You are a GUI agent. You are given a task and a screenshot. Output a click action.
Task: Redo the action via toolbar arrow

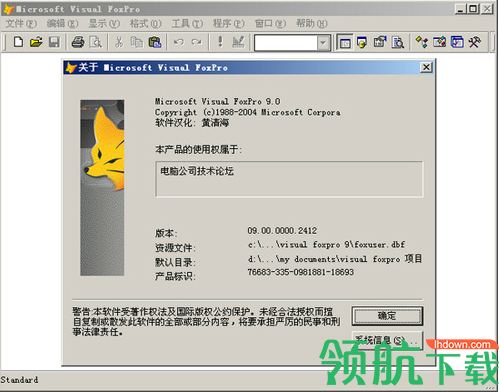tap(197, 42)
